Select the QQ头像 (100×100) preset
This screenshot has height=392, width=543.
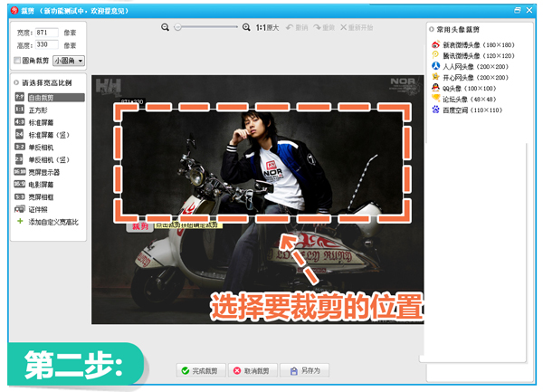coord(467,88)
